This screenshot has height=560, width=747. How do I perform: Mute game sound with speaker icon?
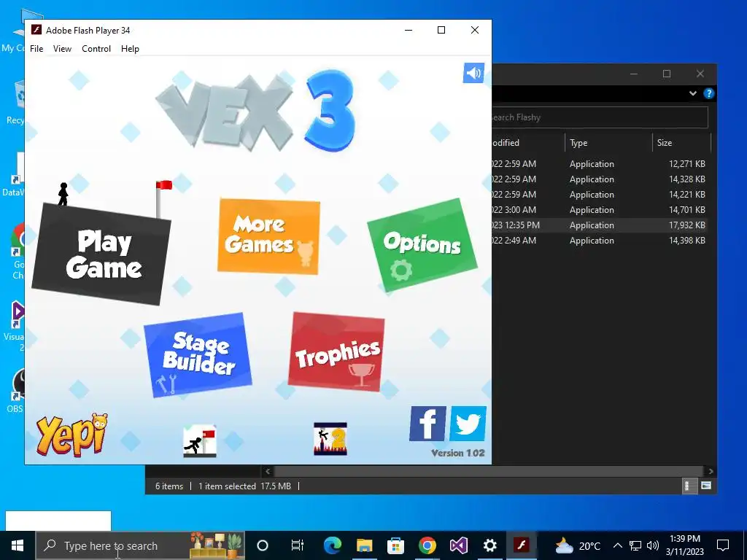(473, 73)
